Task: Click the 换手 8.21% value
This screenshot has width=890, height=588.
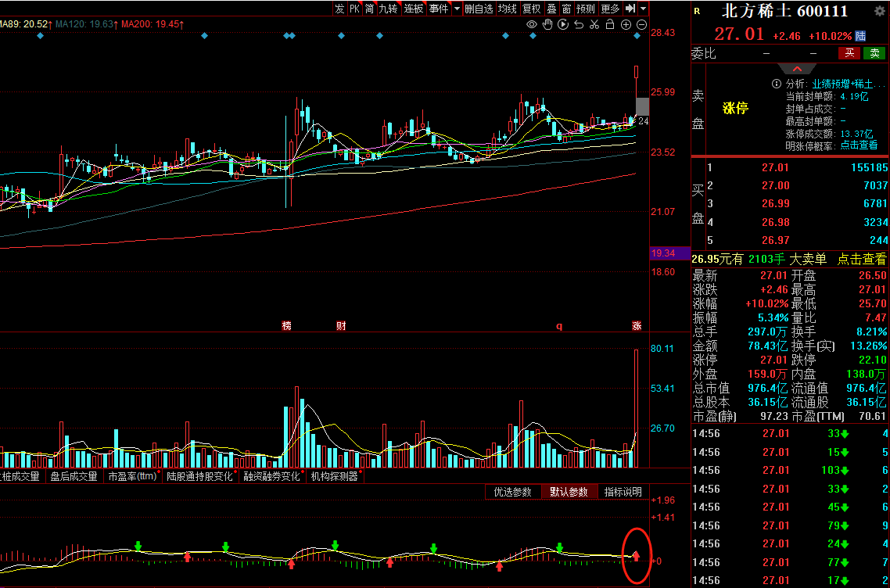Action: (871, 332)
